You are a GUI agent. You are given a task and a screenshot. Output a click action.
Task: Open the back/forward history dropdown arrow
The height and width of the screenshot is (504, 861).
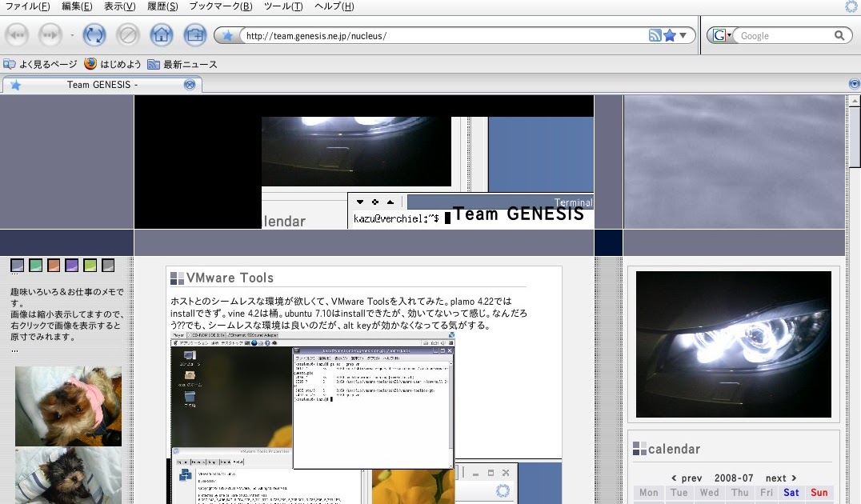pos(72,36)
